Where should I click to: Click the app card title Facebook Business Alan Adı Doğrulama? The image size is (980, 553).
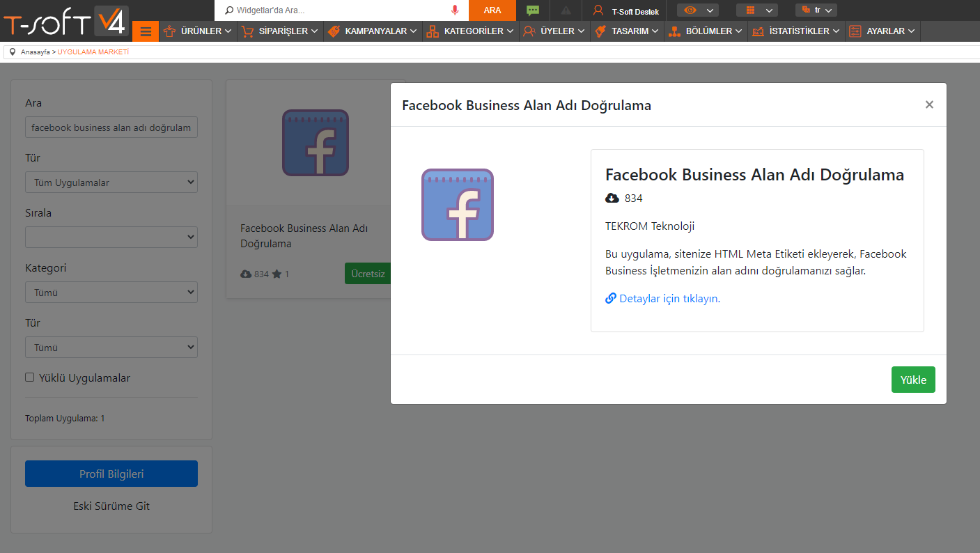pyautogui.click(x=304, y=236)
